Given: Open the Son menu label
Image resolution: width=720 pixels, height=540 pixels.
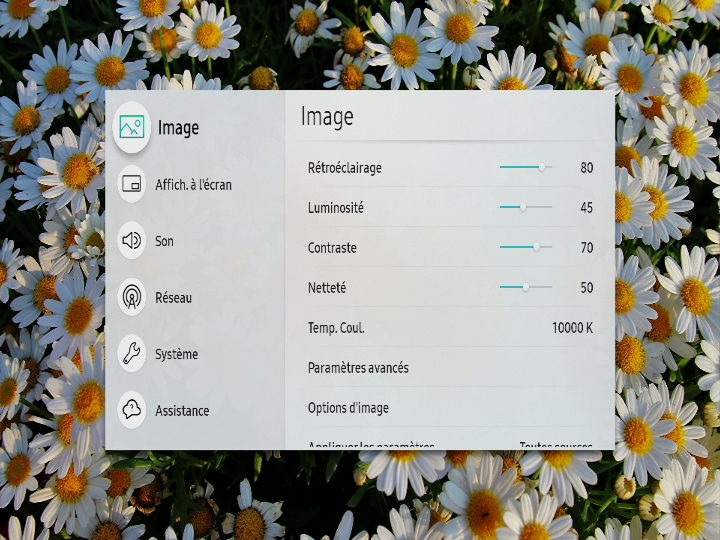Looking at the screenshot, I should [x=164, y=241].
